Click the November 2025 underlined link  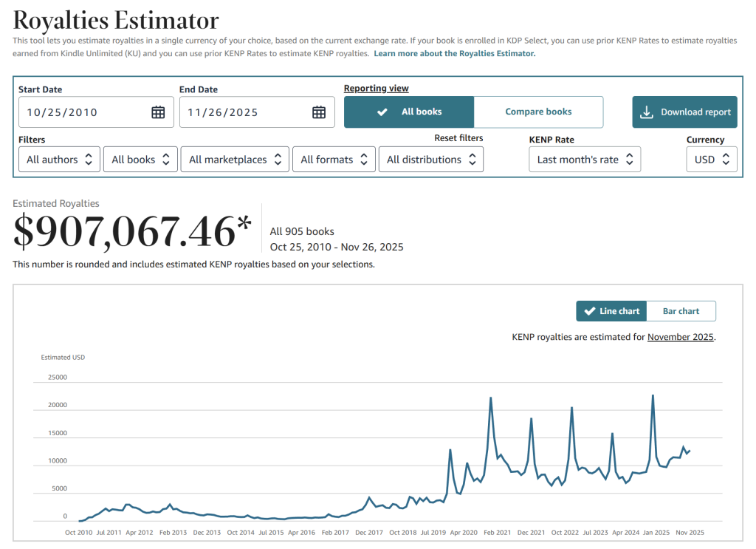tap(680, 337)
